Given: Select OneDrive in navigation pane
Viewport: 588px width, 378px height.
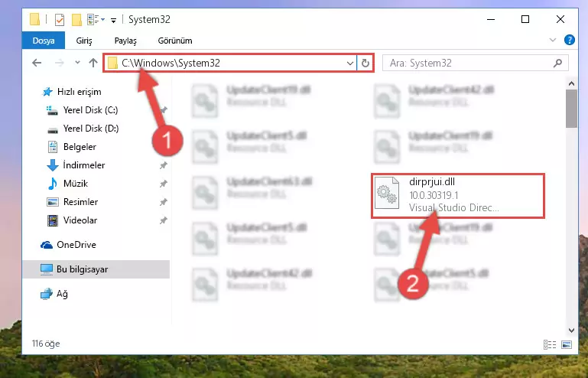Looking at the screenshot, I should click(x=76, y=245).
